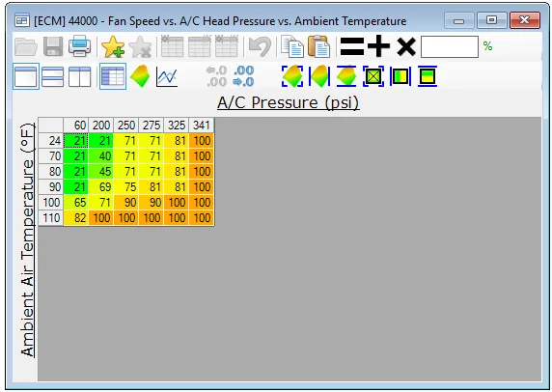Smooth selection using the four-corner bracket surface icon
The height and width of the screenshot is (392, 552).
pyautogui.click(x=292, y=76)
